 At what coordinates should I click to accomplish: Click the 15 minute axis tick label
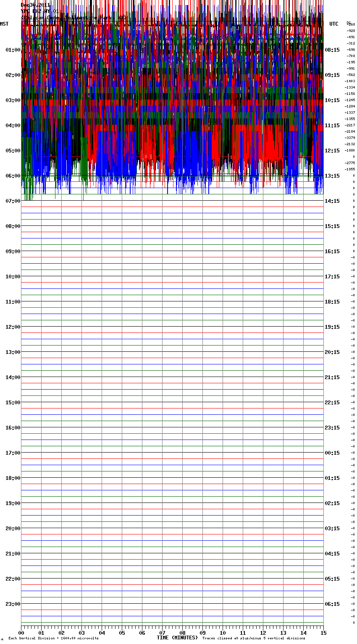pos(323,633)
